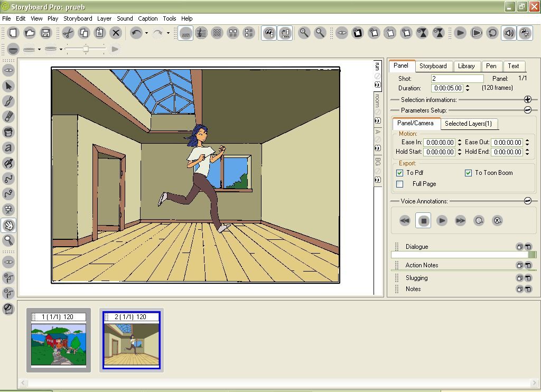541x392 pixels.
Task: Click the Save floppy disk icon
Action: tap(46, 33)
